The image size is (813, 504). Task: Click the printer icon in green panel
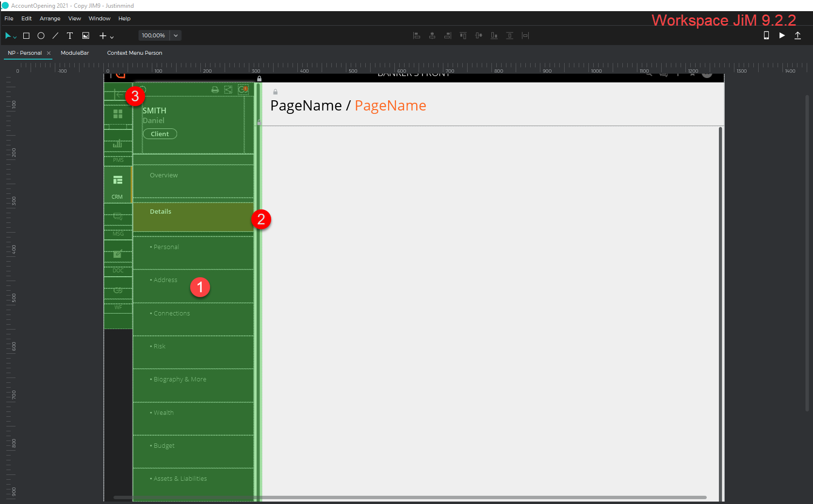(215, 90)
